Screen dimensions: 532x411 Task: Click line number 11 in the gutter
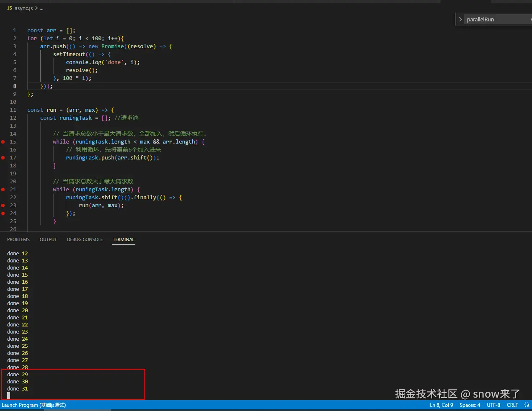13,110
